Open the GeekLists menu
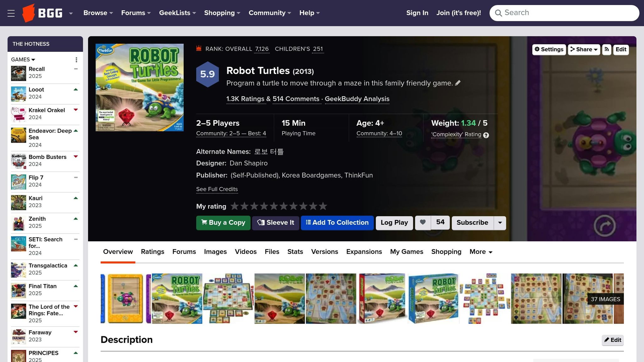This screenshot has height=362, width=644. (x=177, y=13)
